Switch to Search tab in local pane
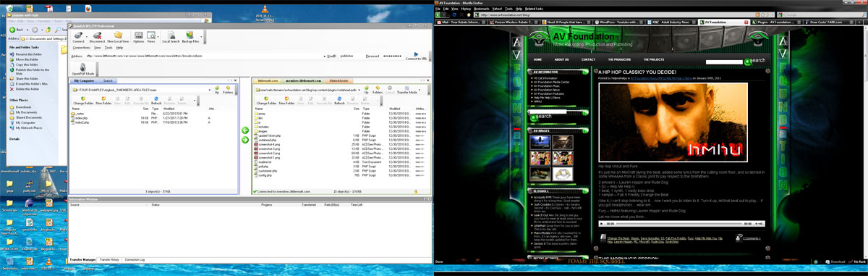The width and height of the screenshot is (868, 276). click(107, 80)
